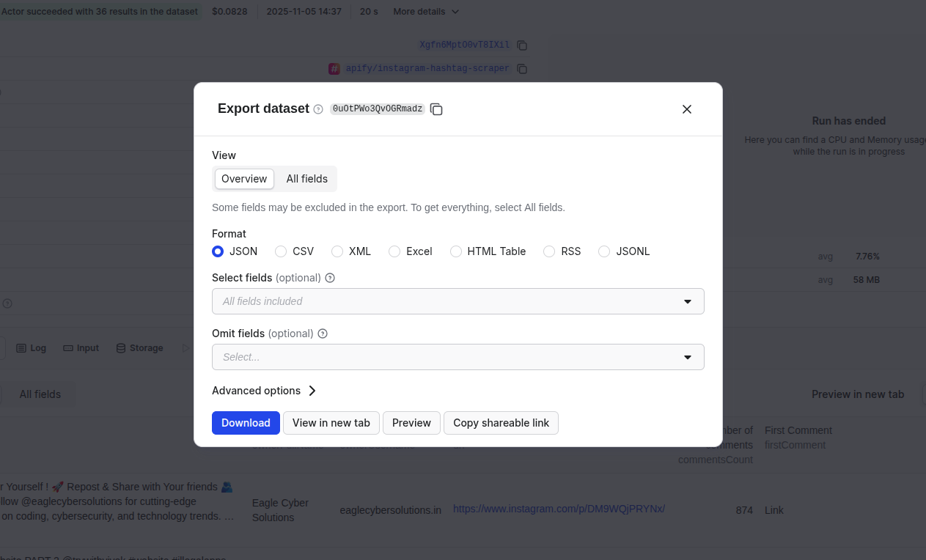Follow the instagram.com post link
This screenshot has width=926, height=560.
point(559,509)
